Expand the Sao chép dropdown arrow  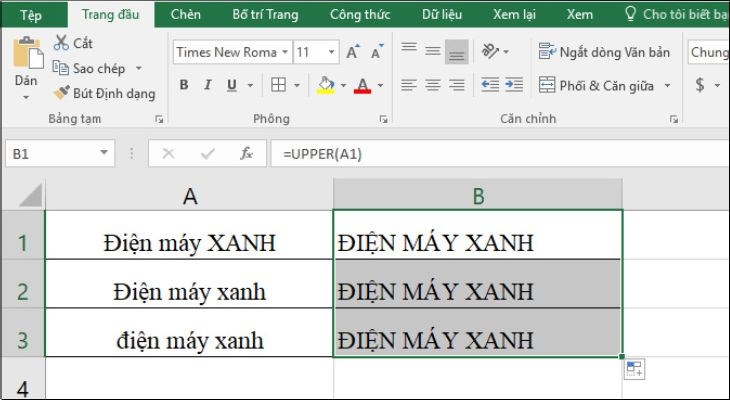click(139, 68)
